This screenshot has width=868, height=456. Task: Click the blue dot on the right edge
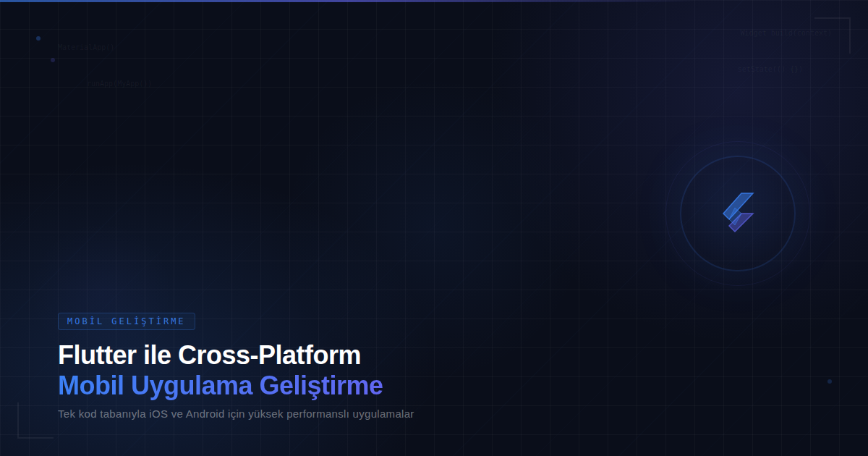(x=829, y=381)
